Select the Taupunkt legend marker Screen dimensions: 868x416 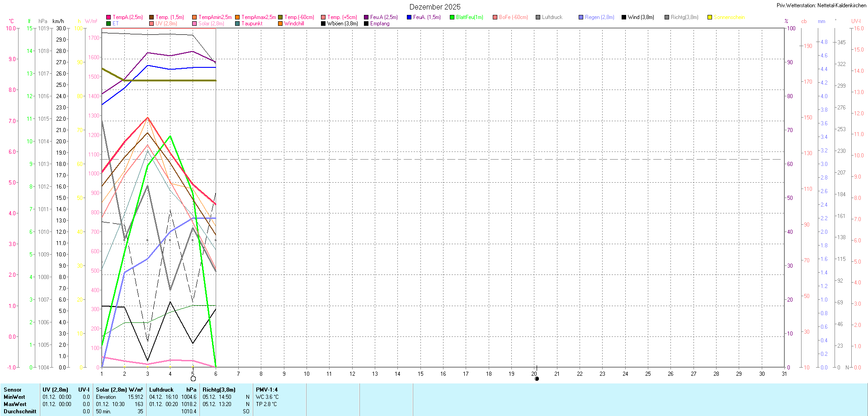tap(237, 24)
